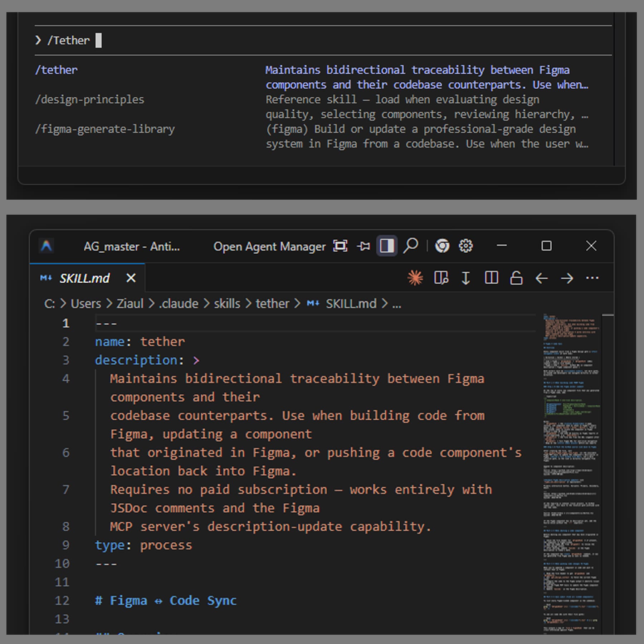The width and height of the screenshot is (644, 644).
Task: Click the .claude breadcrumb segment
Action: [x=179, y=304]
